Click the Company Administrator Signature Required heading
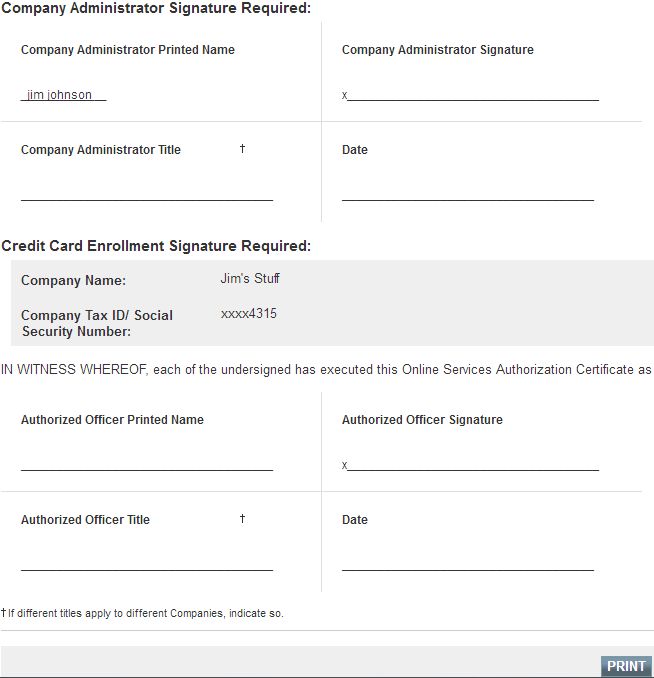Image resolution: width=654 pixels, height=678 pixels. click(156, 8)
